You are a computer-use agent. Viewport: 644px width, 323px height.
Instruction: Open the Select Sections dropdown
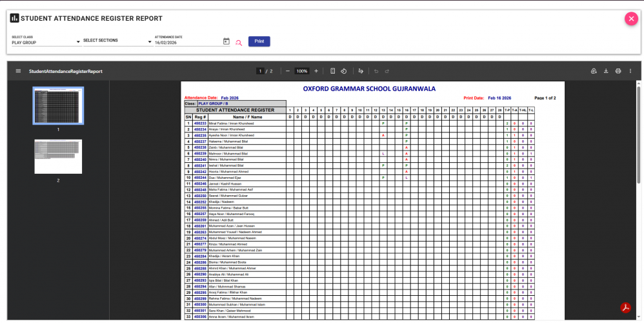click(x=118, y=41)
